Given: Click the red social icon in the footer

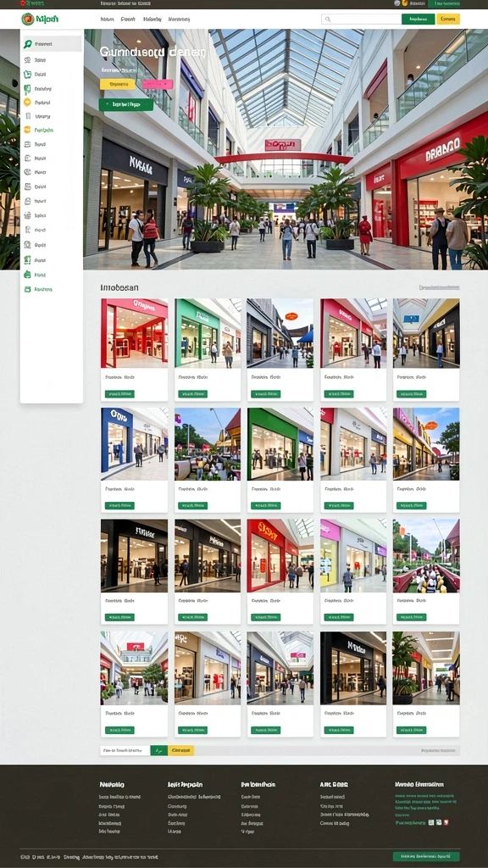Looking at the screenshot, I should click(x=446, y=822).
